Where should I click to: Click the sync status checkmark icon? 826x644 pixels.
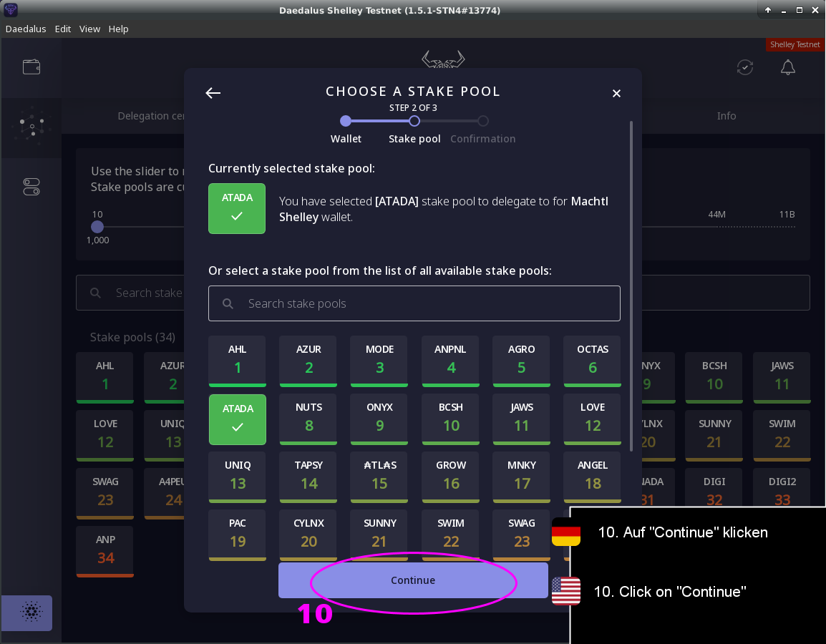[745, 67]
